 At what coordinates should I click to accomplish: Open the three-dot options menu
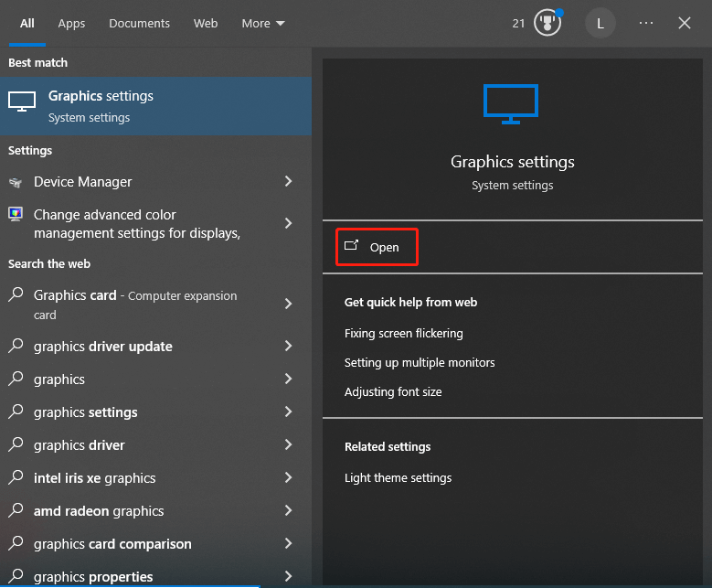pyautogui.click(x=646, y=23)
